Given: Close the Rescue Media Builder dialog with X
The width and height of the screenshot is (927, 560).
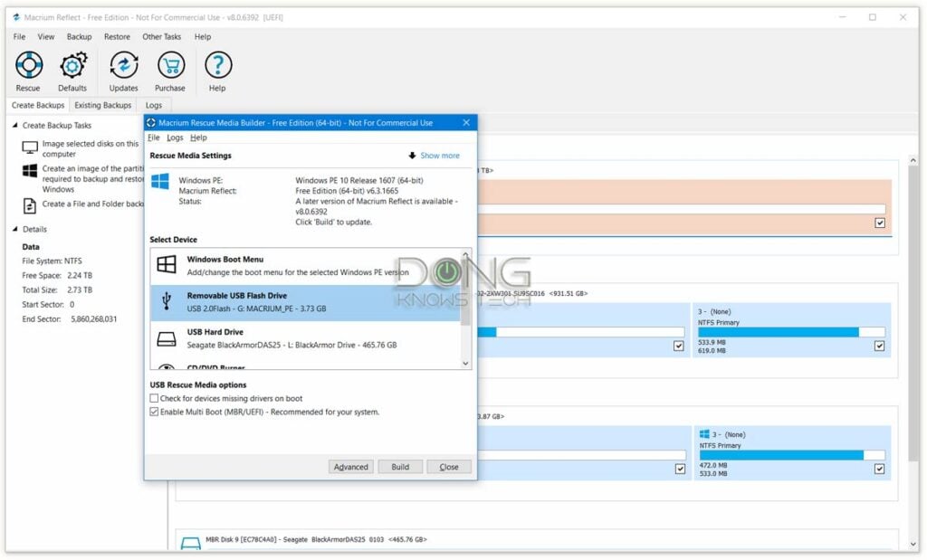Looking at the screenshot, I should point(466,123).
